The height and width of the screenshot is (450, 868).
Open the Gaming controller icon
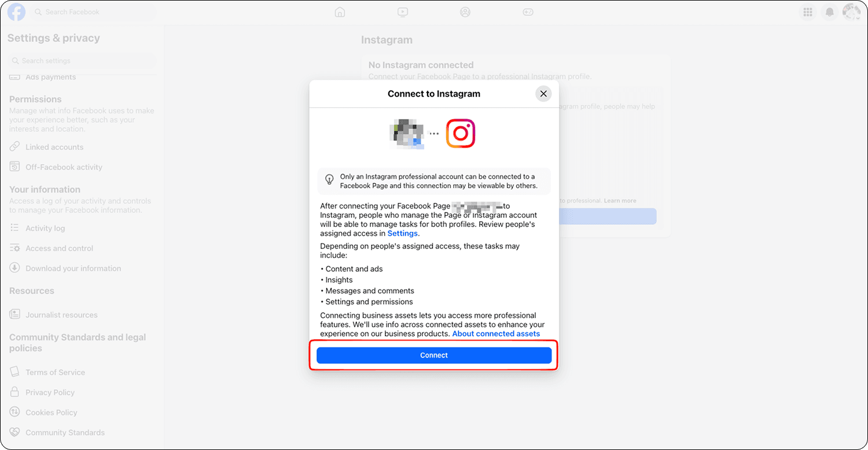(528, 12)
